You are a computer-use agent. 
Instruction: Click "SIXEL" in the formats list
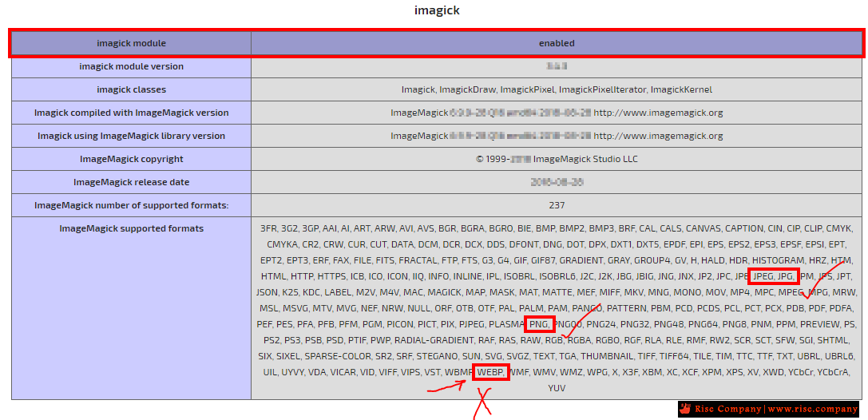(x=287, y=356)
